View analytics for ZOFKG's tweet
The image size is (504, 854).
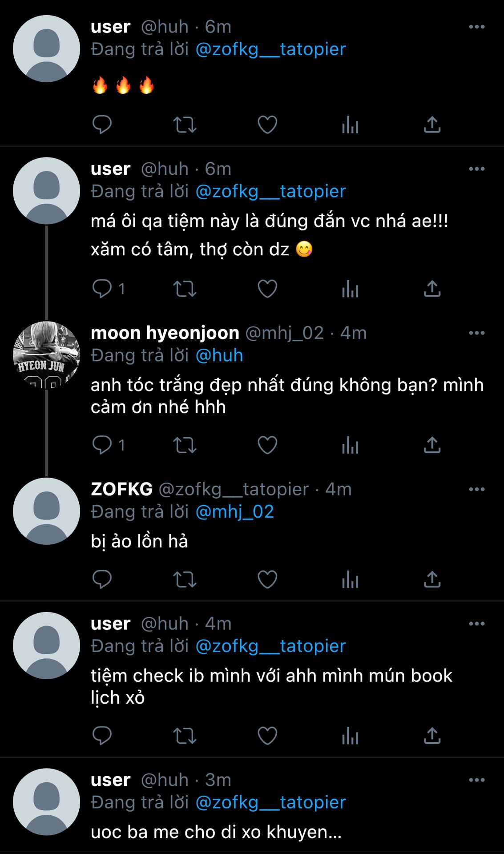click(x=350, y=579)
